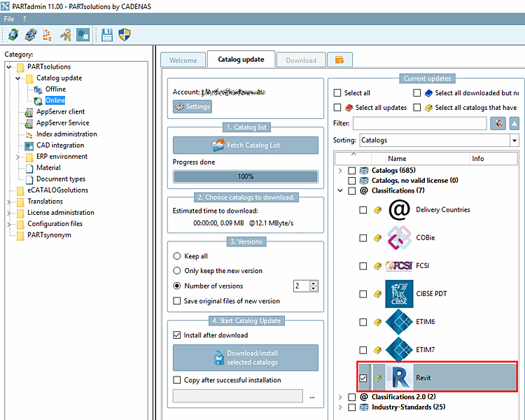
Task: Expand the Catalogs (685) node
Action: coord(340,171)
